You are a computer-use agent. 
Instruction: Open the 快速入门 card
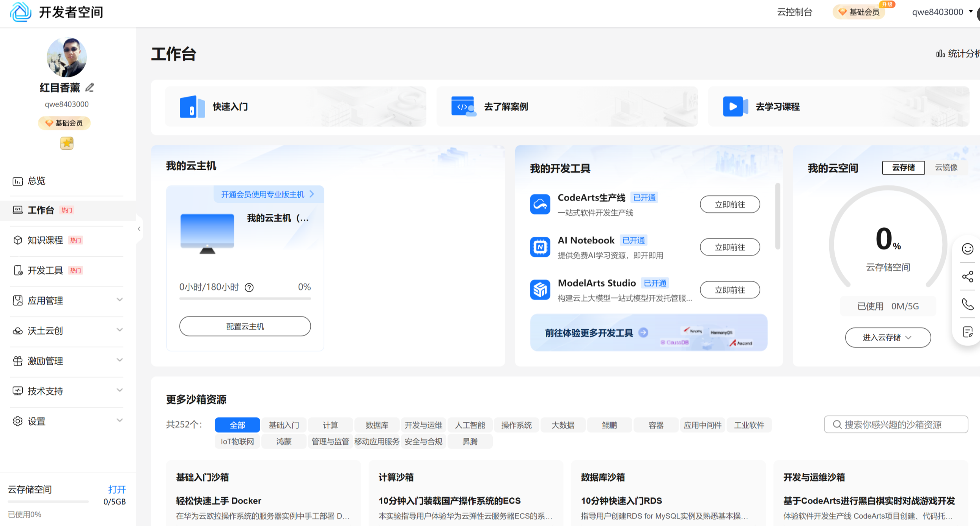[295, 107]
